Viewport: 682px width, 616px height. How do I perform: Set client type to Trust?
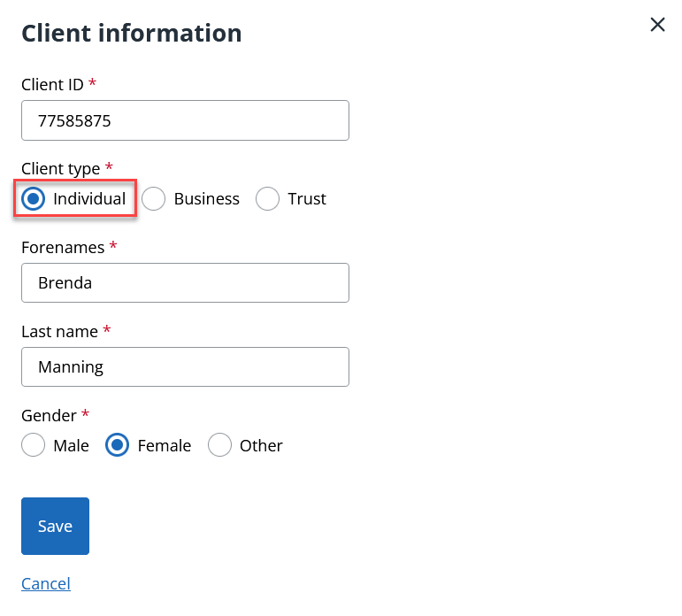pos(267,199)
